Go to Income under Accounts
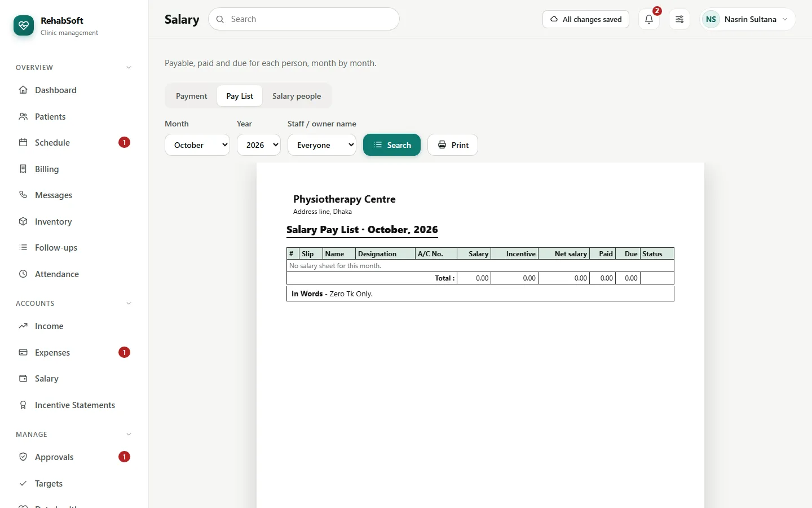The image size is (812, 508). (x=74, y=326)
